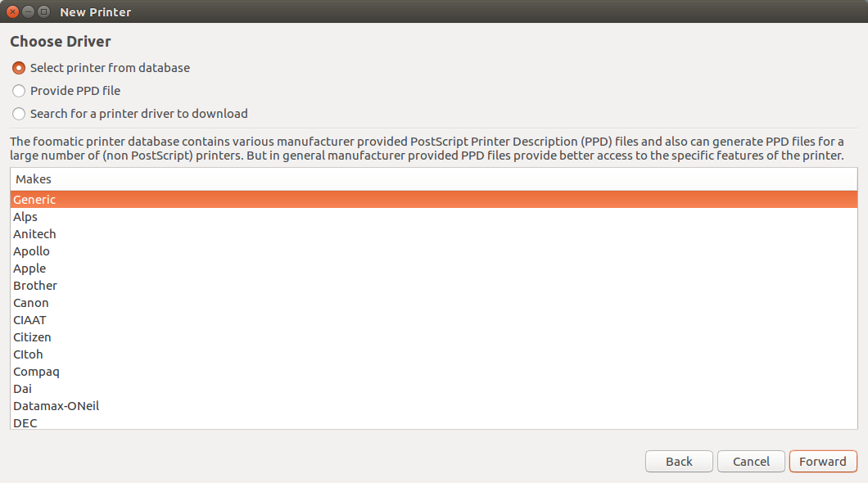Pick Anitech as the printer make
The image size is (868, 483).
(433, 234)
